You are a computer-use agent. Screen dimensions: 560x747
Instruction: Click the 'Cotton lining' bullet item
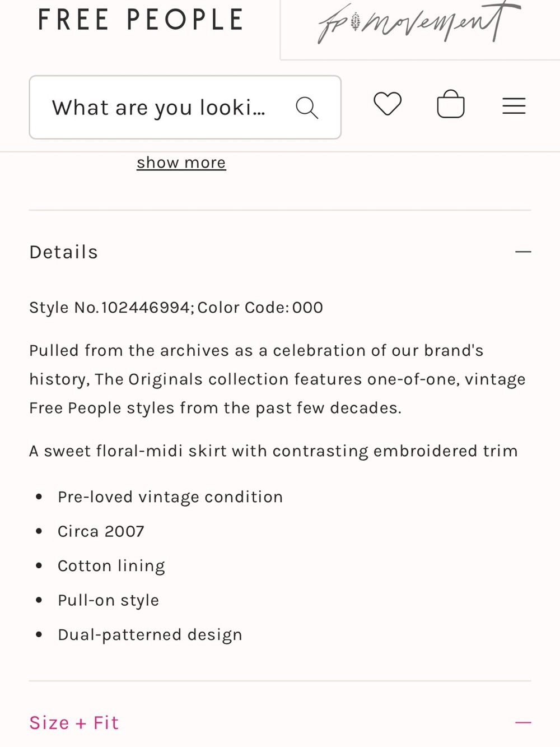point(111,566)
